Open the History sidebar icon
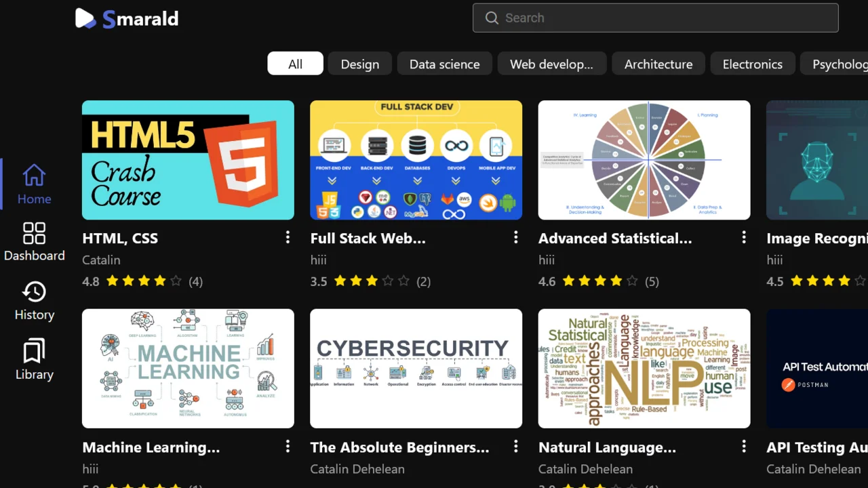The height and width of the screenshot is (488, 868). [34, 292]
